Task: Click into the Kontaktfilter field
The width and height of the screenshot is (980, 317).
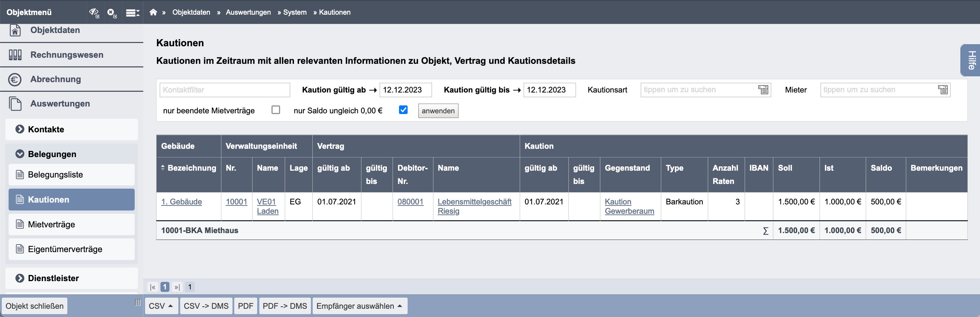Action: pos(225,90)
